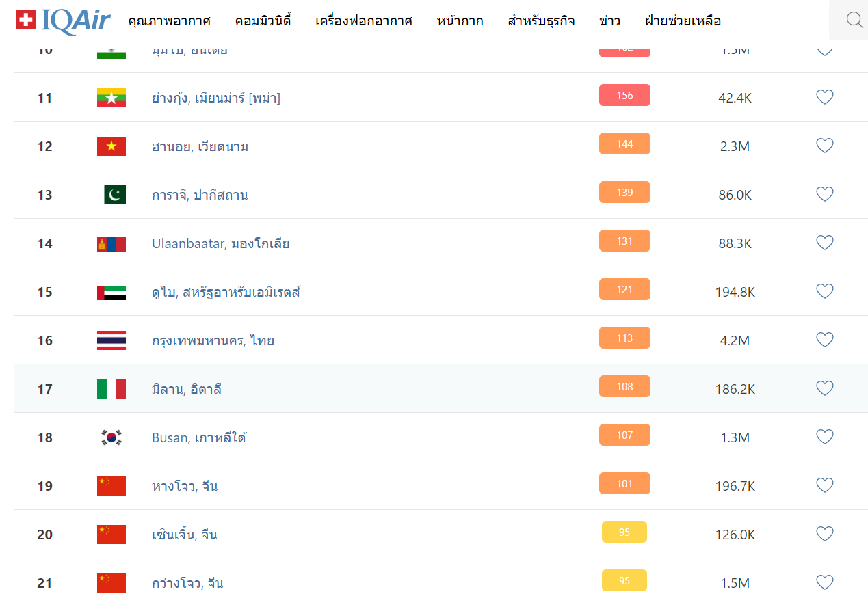Open the search magnifier icon
The image size is (868, 594).
854,21
